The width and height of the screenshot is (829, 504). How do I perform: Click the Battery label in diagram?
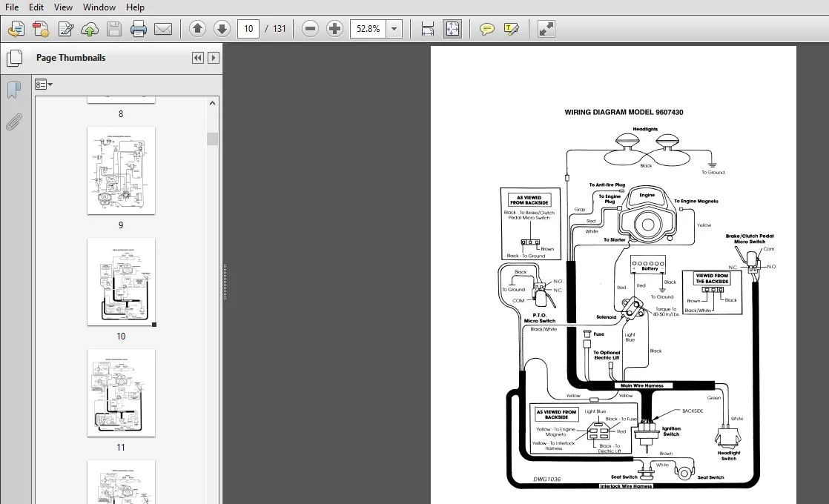point(650,268)
